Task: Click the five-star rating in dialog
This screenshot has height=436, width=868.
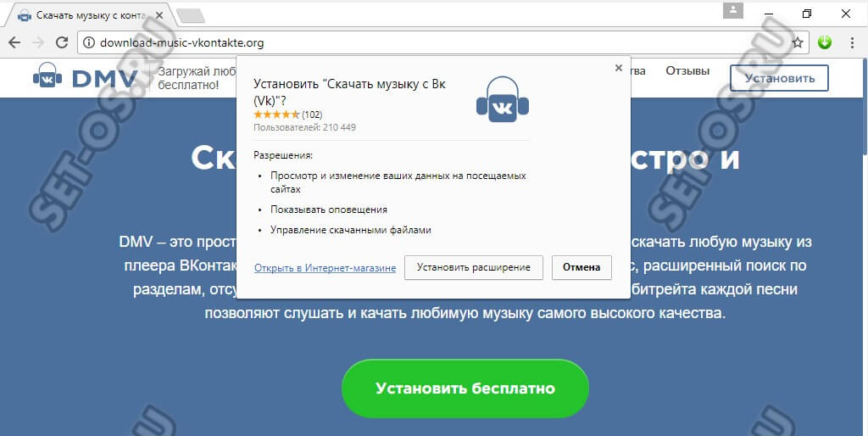Action: tap(276, 115)
